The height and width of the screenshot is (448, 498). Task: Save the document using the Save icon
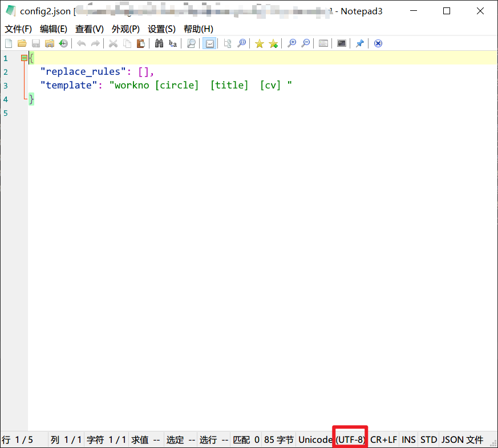click(x=35, y=43)
